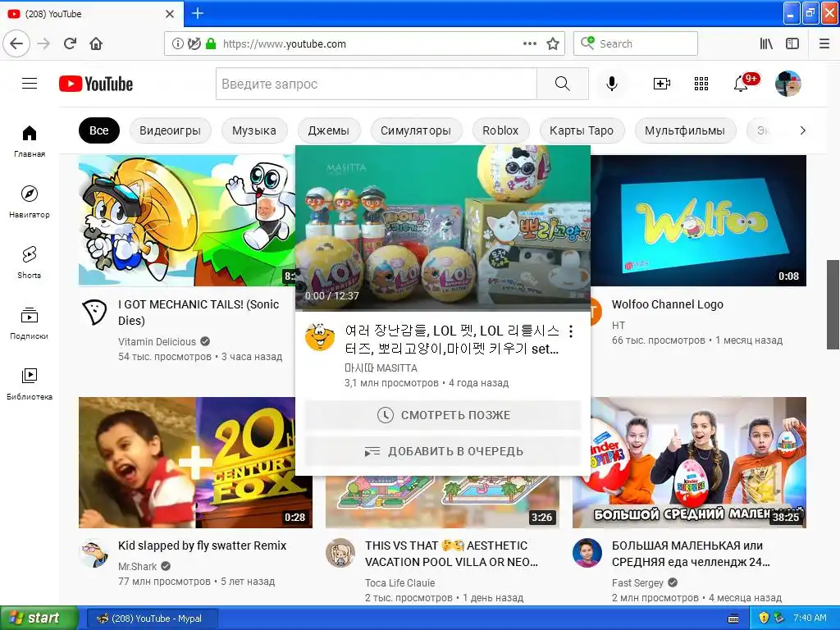Click the search magnifier button

click(x=563, y=84)
